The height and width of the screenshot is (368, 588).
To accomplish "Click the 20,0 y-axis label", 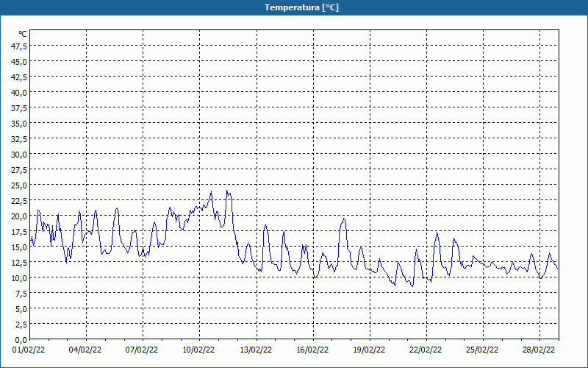I will [20, 216].
